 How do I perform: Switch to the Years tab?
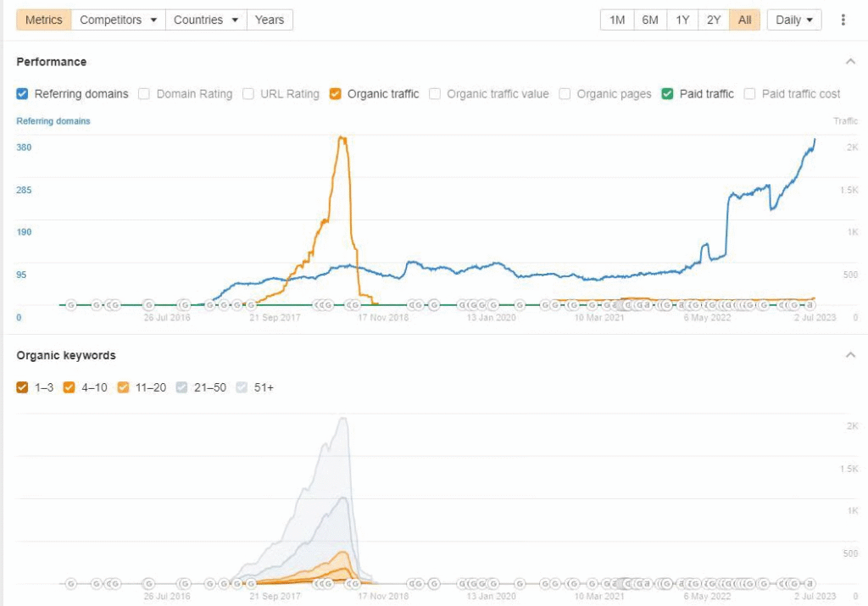[x=270, y=19]
